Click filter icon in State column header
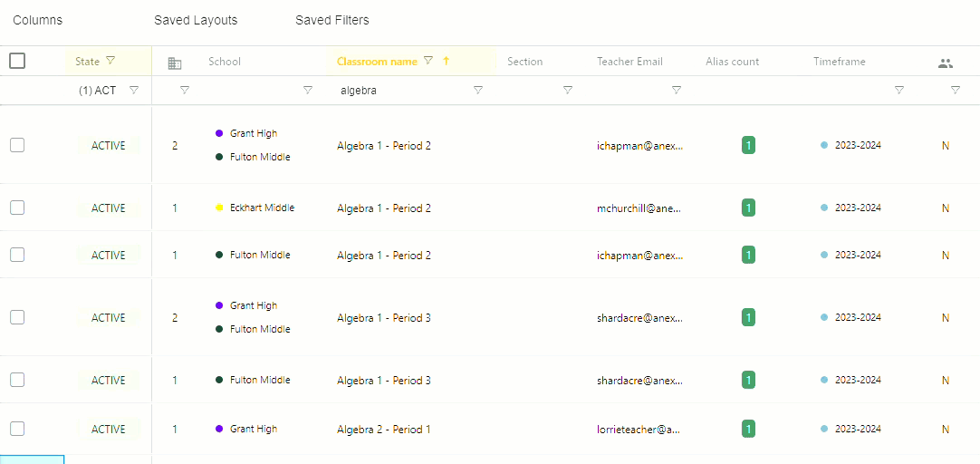 110,61
